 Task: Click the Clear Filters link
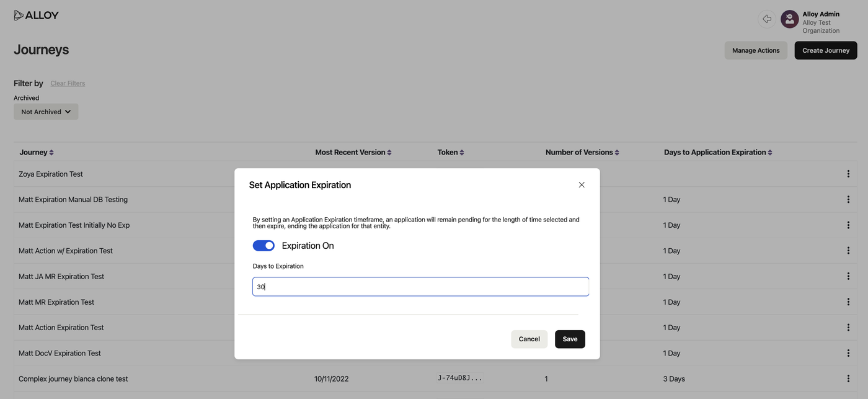pos(68,83)
